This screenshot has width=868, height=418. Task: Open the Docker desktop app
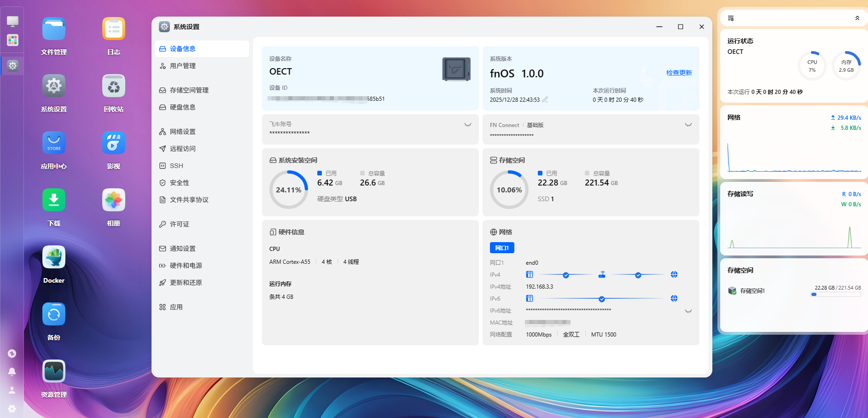click(54, 257)
